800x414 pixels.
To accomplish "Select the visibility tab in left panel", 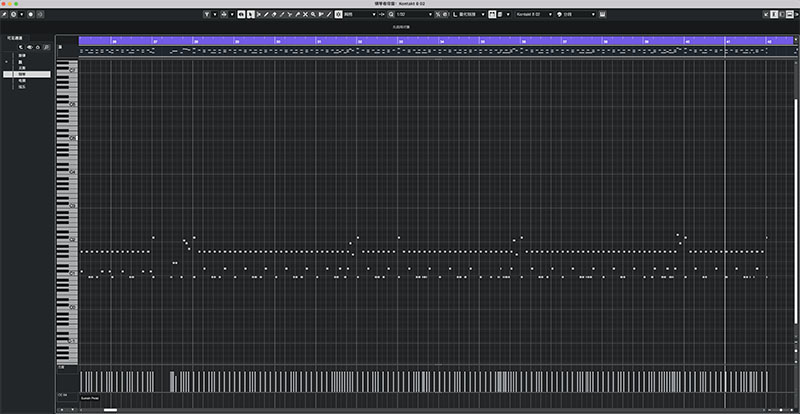I will tap(14, 38).
